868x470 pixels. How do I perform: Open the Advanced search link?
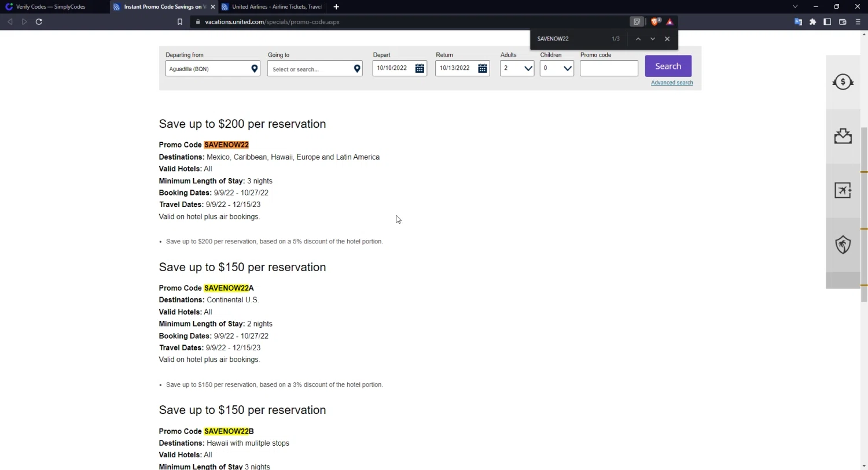coord(672,83)
